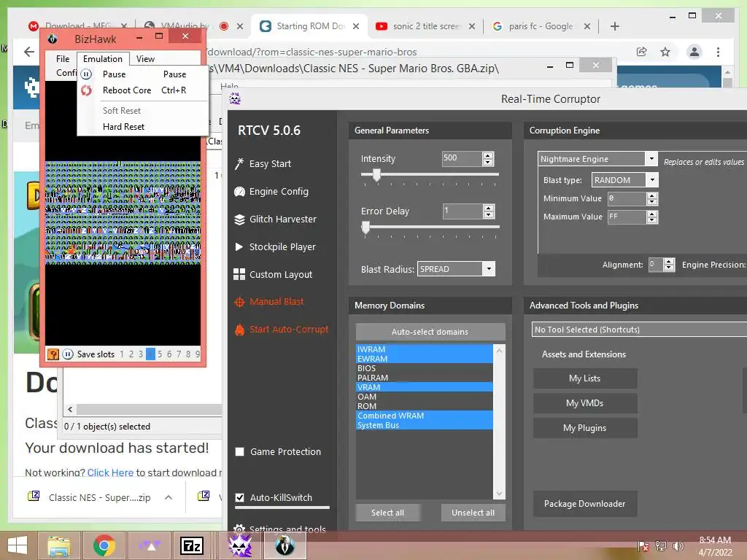Select the BIOS memory domain
The image size is (747, 560).
[x=425, y=368]
